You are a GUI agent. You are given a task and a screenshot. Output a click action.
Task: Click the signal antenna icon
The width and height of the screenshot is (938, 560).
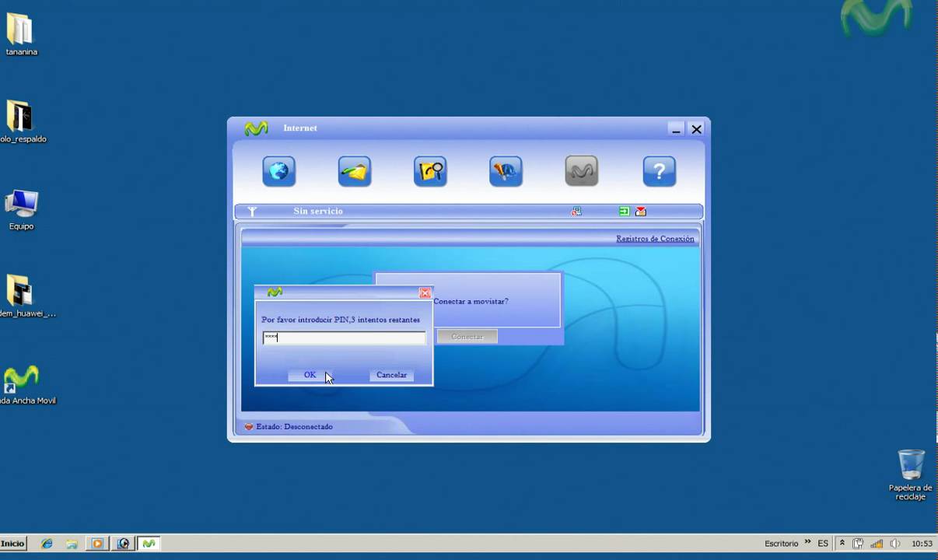252,212
